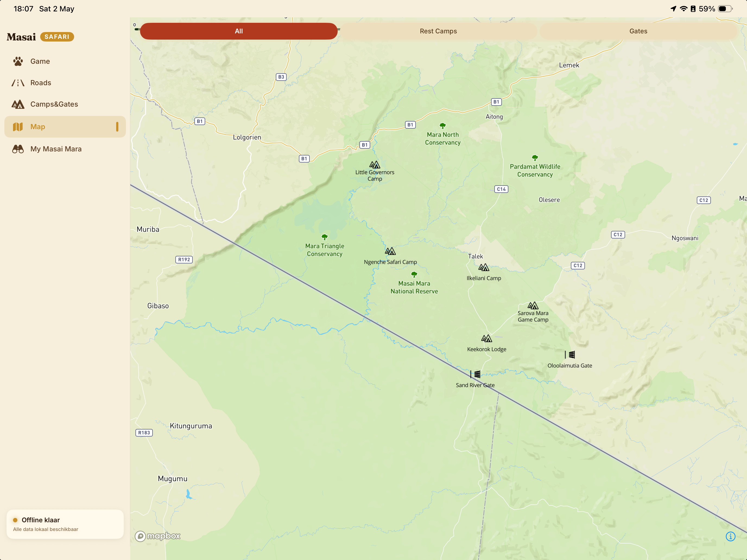Go to the Game menu item
This screenshot has height=560, width=747.
click(65, 61)
